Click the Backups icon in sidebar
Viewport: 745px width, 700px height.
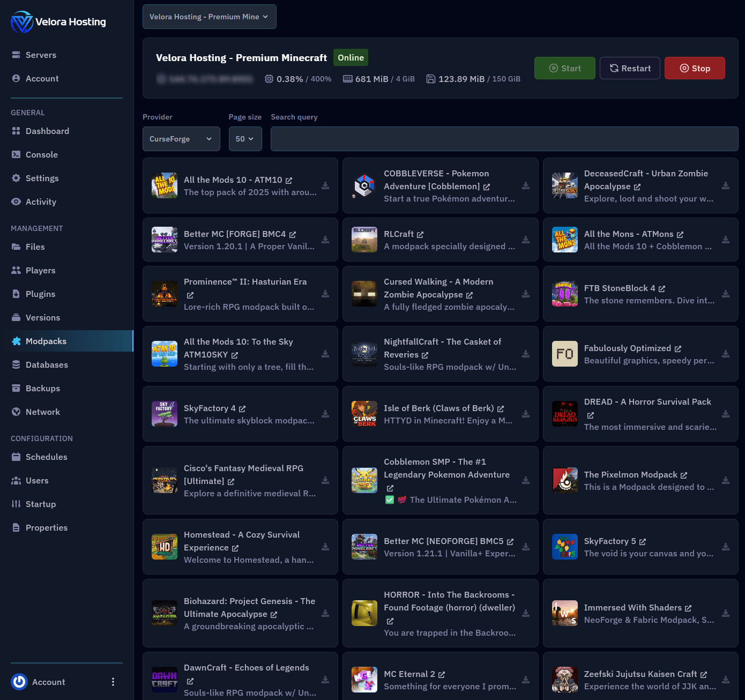16,388
